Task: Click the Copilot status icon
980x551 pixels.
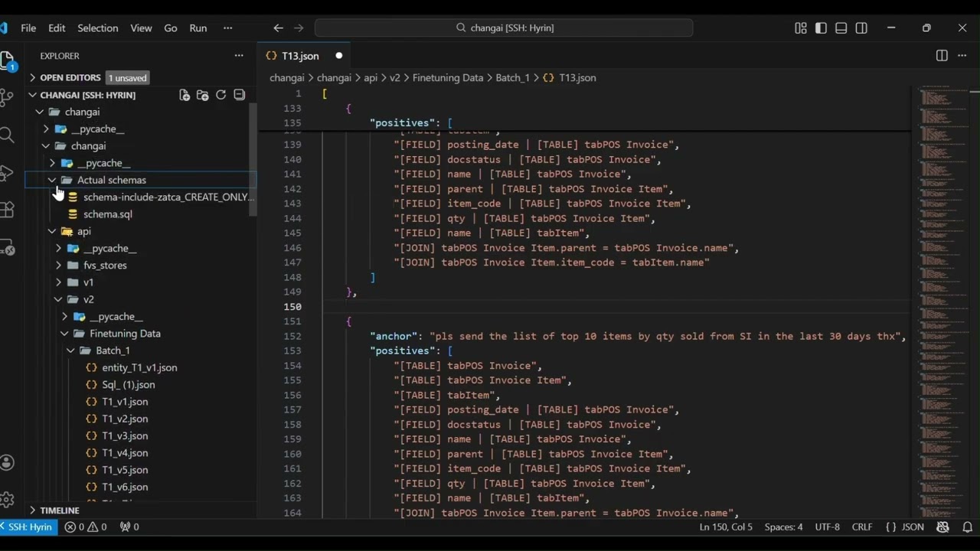Action: click(942, 527)
